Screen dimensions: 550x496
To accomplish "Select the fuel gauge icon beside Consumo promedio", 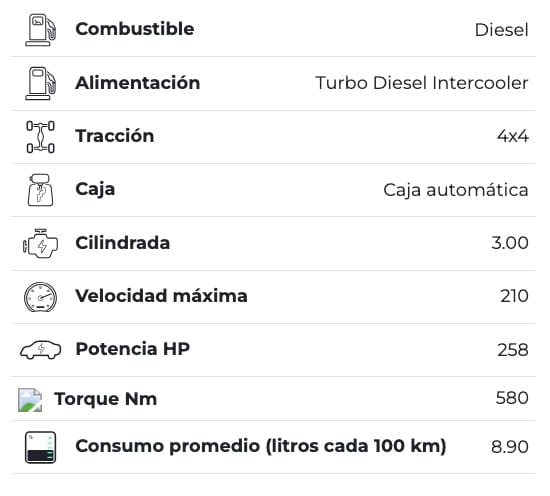I will 40,447.
